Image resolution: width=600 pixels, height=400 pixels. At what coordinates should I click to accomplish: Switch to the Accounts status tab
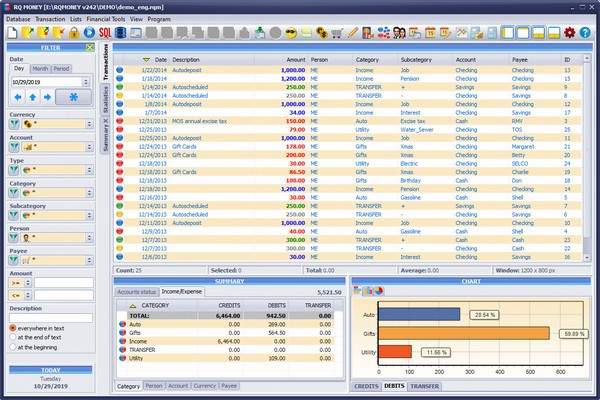[138, 291]
